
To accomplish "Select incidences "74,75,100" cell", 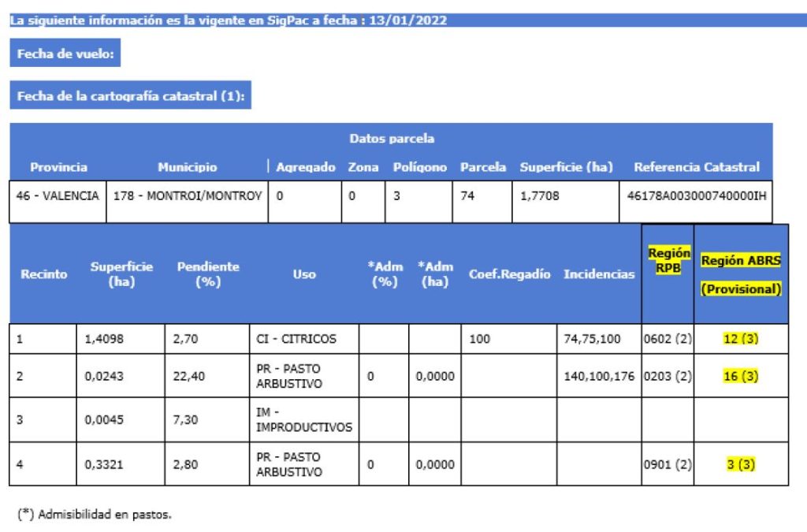I will (x=599, y=339).
